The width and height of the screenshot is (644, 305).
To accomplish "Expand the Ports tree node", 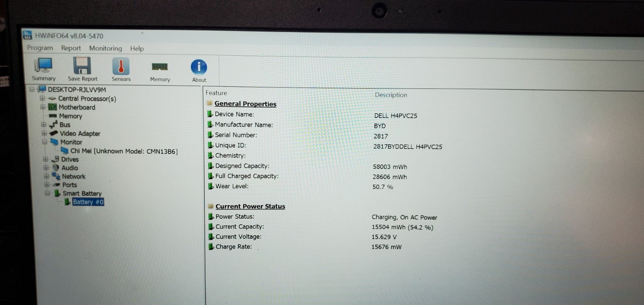I will click(x=47, y=185).
